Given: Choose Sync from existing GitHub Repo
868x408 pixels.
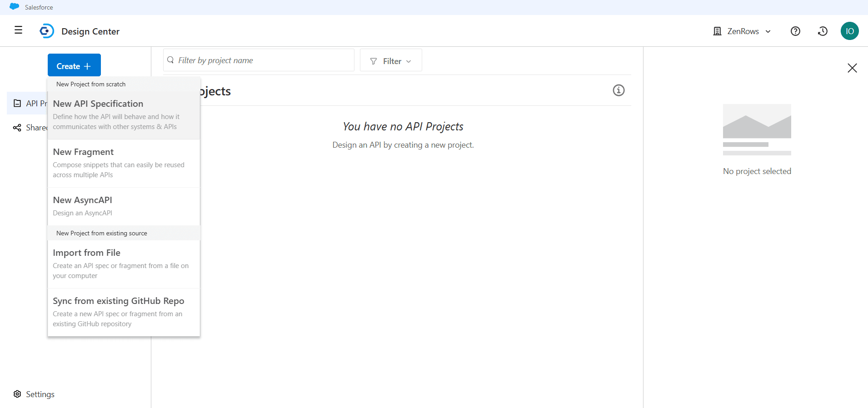Looking at the screenshot, I should (124, 312).
